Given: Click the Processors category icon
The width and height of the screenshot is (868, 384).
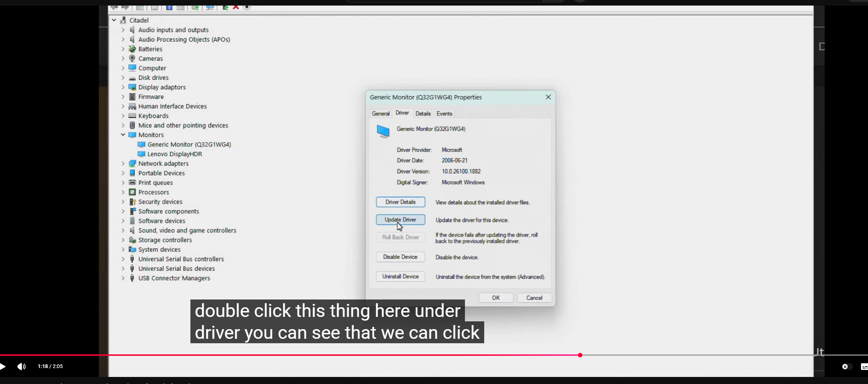Looking at the screenshot, I should pyautogui.click(x=132, y=192).
